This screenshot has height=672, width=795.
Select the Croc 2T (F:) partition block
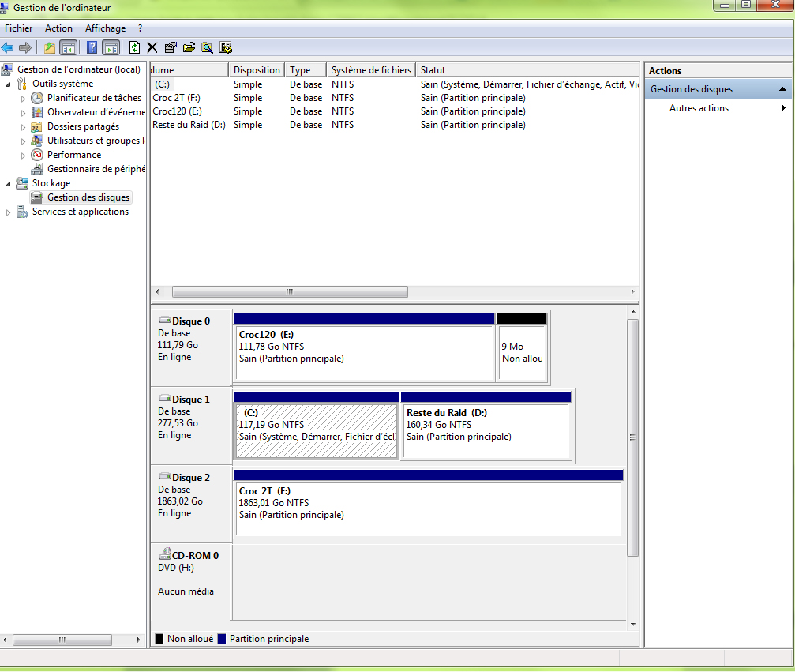click(428, 509)
